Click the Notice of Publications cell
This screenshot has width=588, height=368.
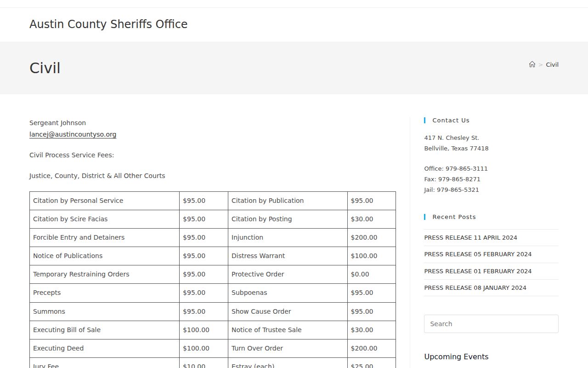click(104, 256)
